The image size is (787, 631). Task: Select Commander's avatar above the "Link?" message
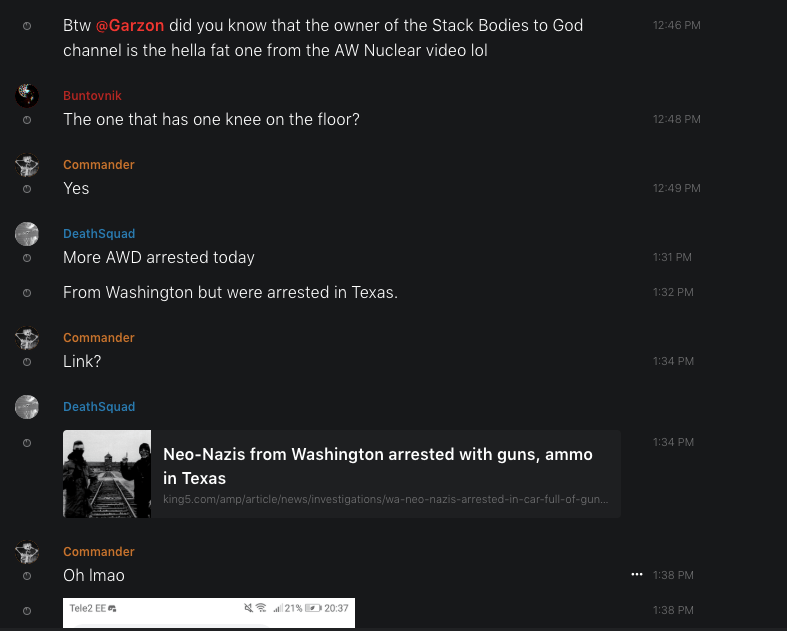click(27, 338)
